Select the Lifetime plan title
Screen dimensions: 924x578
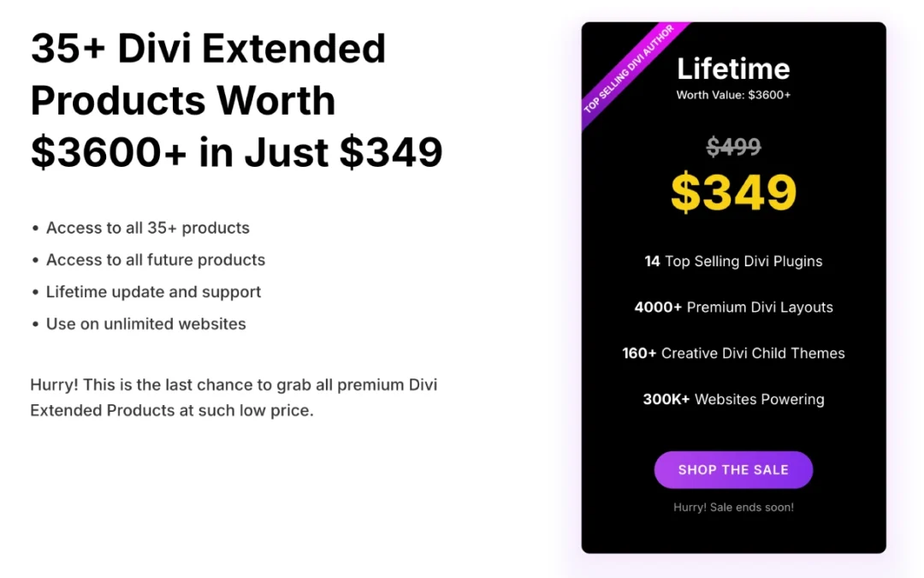click(733, 69)
